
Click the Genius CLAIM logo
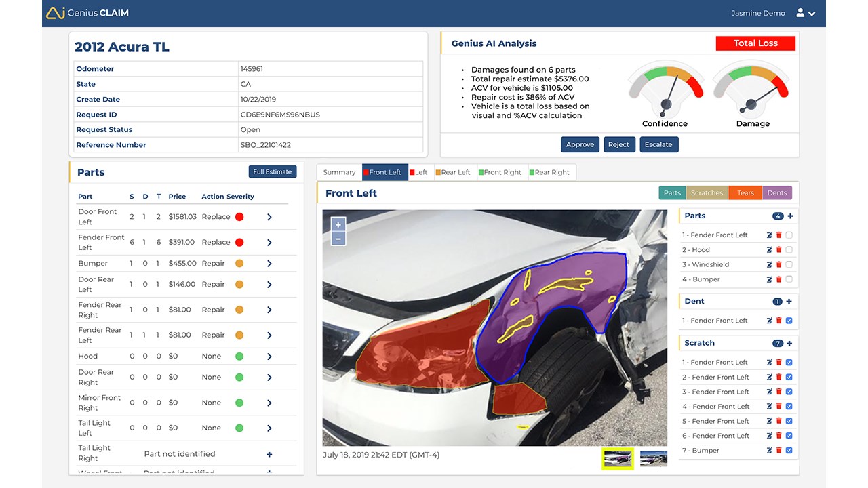coord(87,13)
